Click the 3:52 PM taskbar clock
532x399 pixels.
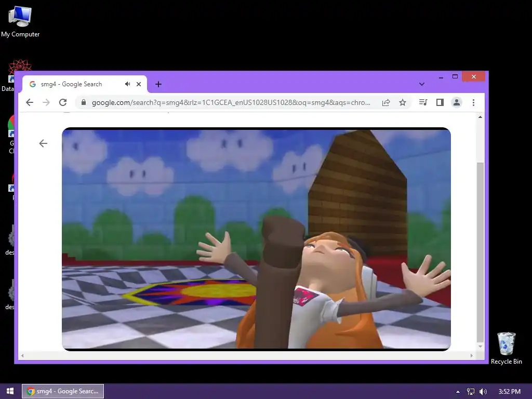tap(509, 392)
